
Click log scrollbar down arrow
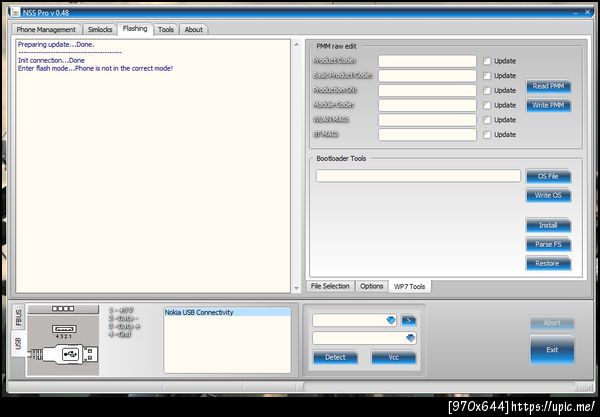[296, 288]
